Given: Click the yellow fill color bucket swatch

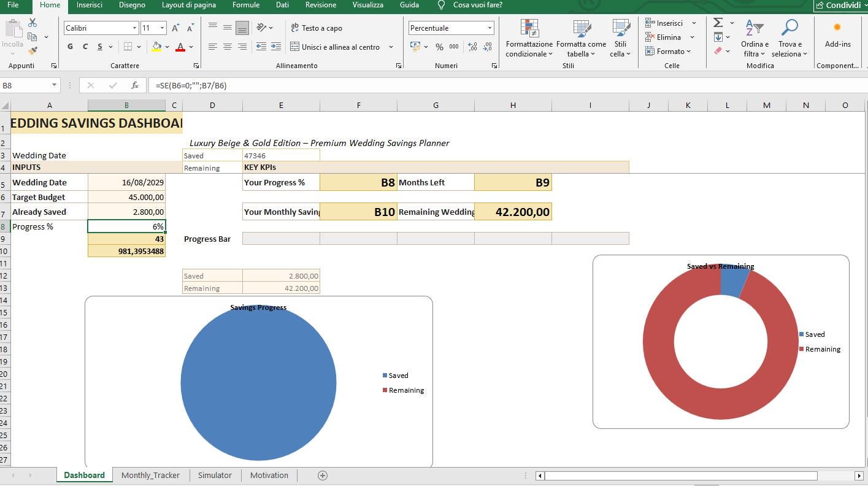Looking at the screenshot, I should tap(156, 47).
